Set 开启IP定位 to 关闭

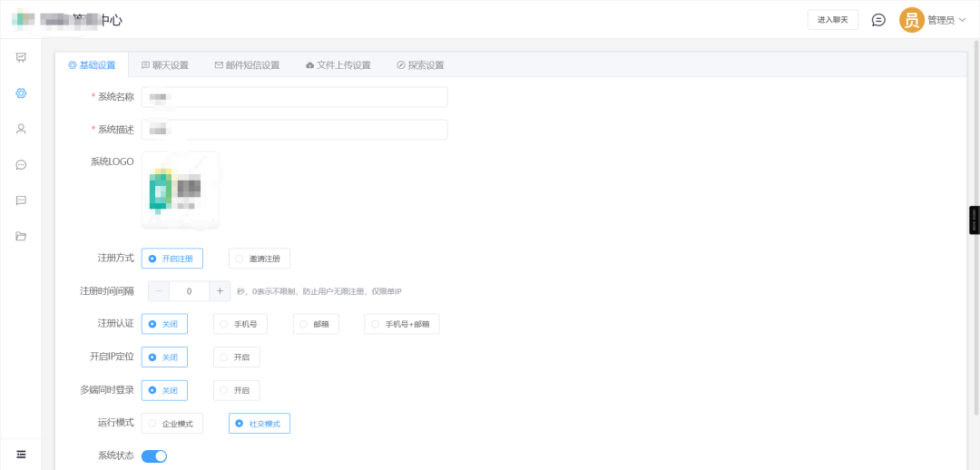coord(164,357)
